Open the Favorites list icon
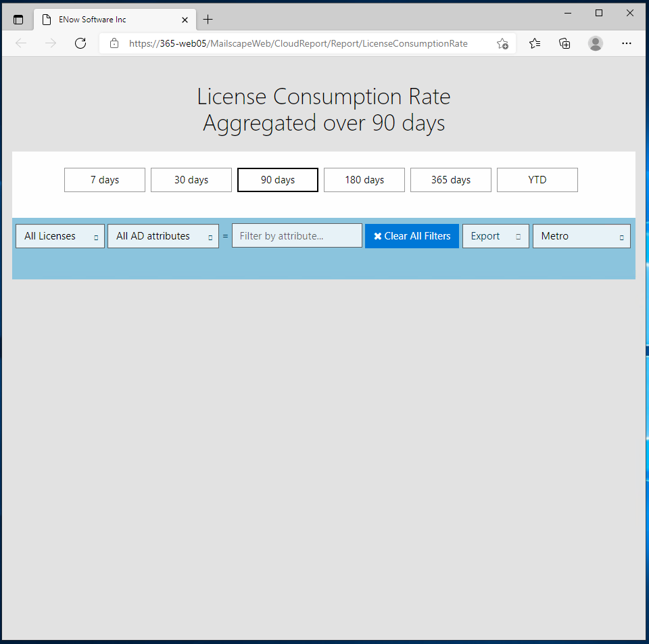 [x=534, y=43]
